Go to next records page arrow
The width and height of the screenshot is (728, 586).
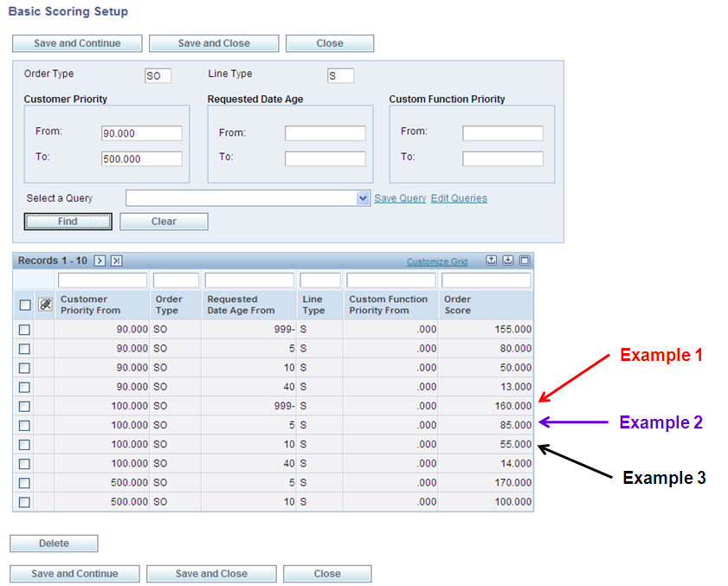point(100,261)
